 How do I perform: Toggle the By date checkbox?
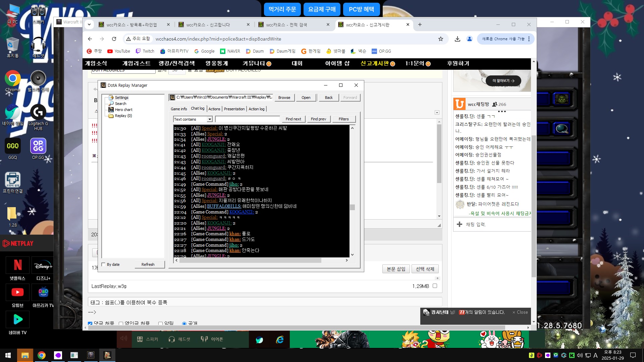pos(104,264)
